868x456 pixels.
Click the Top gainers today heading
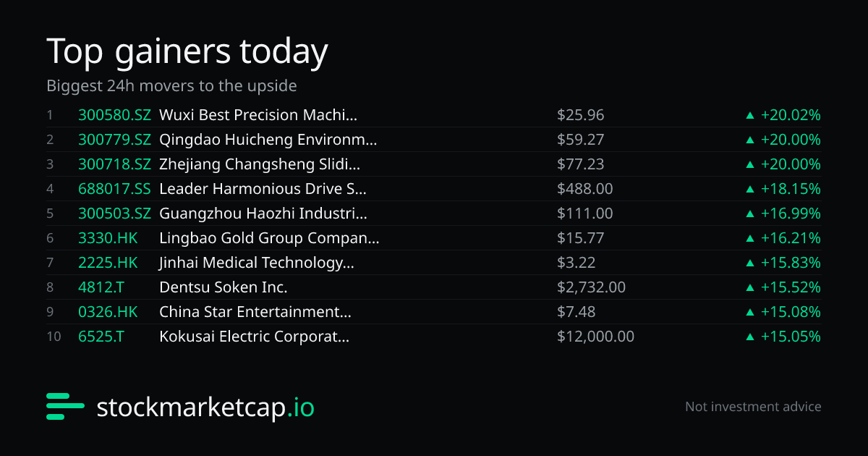point(187,52)
